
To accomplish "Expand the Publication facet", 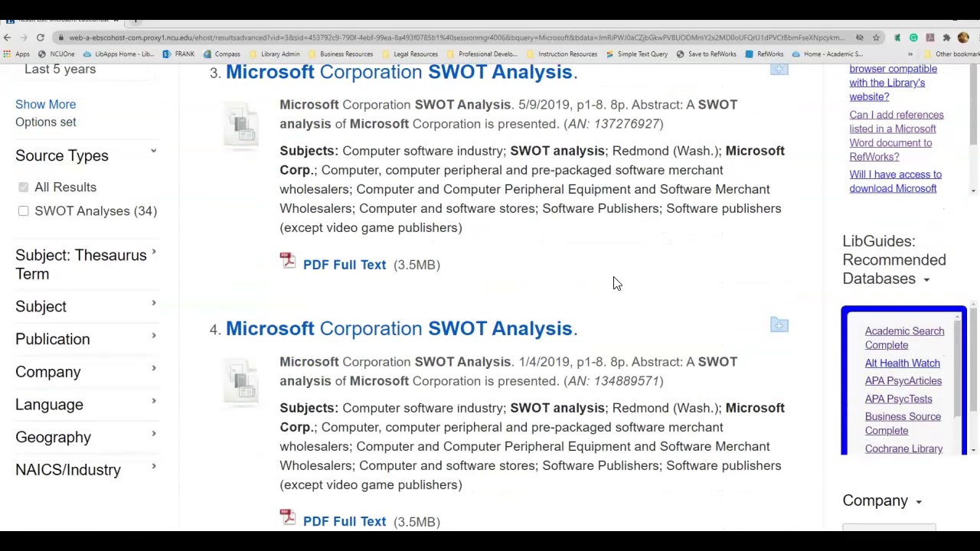I will tap(154, 336).
